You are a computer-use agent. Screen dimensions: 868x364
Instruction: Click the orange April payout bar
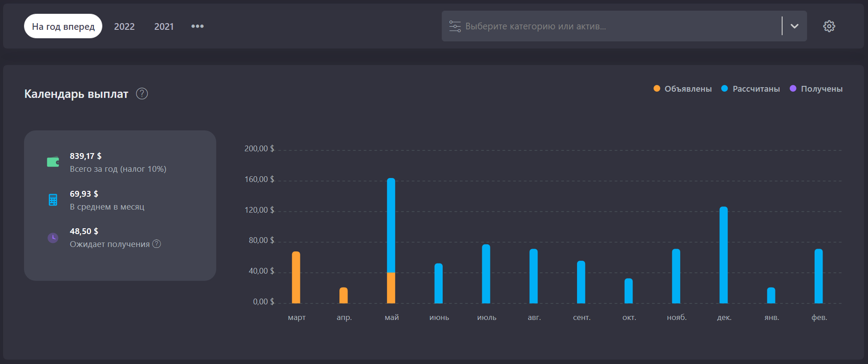pos(343,295)
